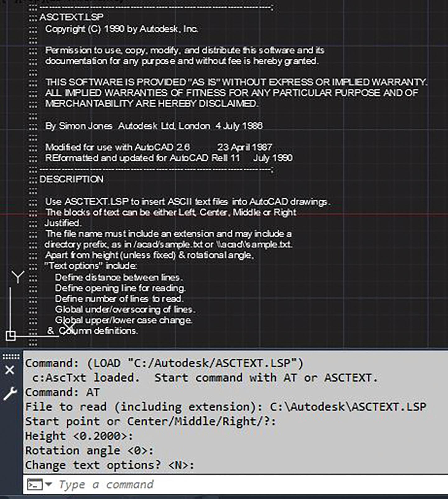The image size is (448, 499).
Task: Select the "DESCRIPTION" heading text
Action: click(72, 180)
